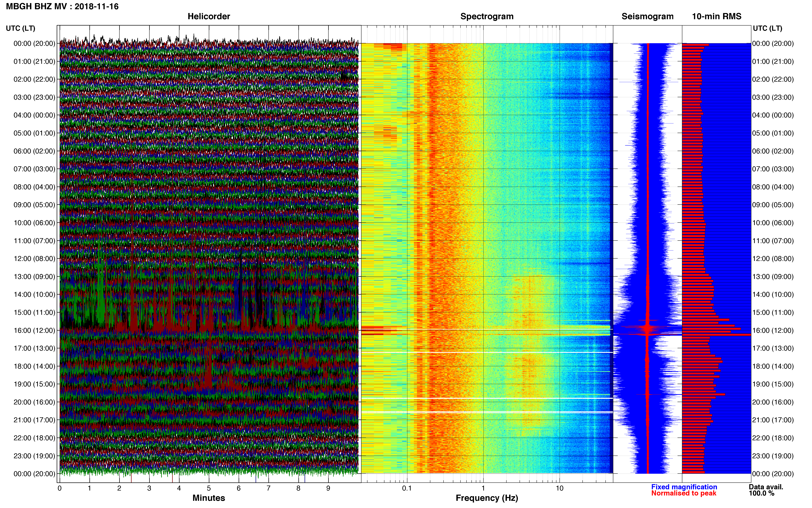
Task: Click the peak red RMS bar near 16:00
Action: click(x=716, y=335)
